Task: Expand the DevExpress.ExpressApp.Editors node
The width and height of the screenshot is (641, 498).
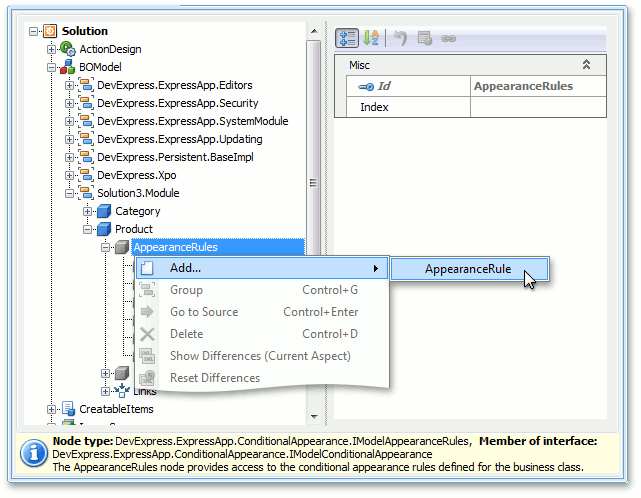Action: (69, 85)
